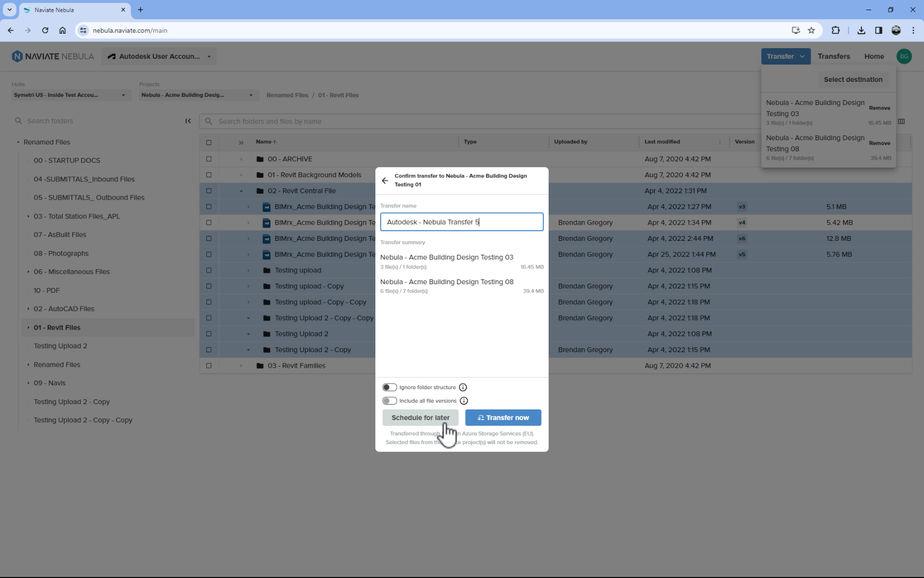Check the select-all header checkbox
Screen dimensions: 924x578
pyautogui.click(x=209, y=142)
